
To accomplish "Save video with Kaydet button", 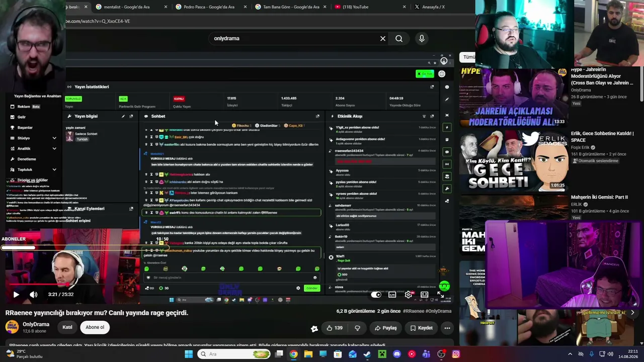I will click(421, 328).
